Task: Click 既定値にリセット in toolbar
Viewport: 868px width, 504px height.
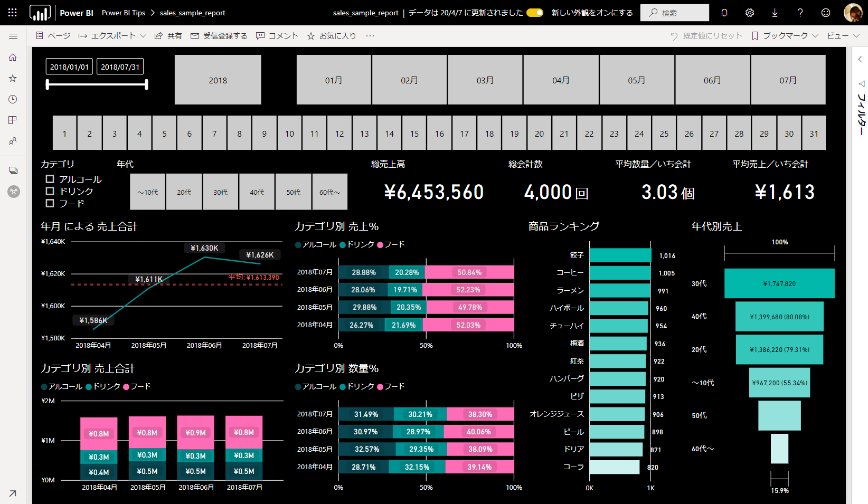Action: coord(706,36)
